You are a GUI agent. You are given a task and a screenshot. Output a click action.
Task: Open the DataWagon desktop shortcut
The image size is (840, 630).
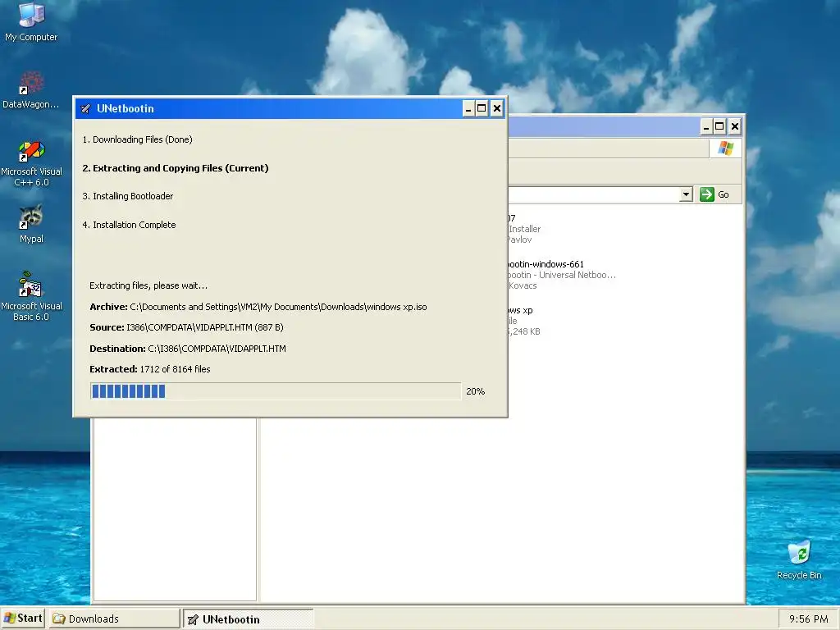pyautogui.click(x=31, y=90)
